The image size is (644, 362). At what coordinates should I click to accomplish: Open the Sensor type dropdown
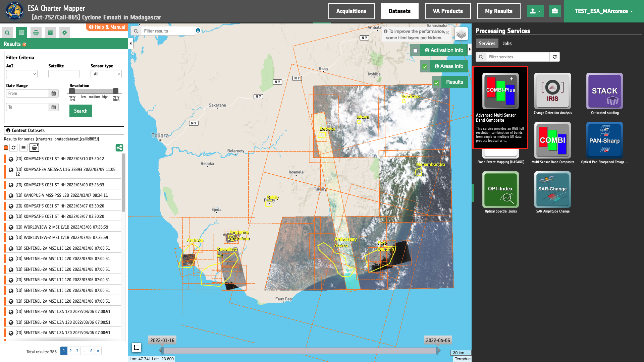click(106, 74)
